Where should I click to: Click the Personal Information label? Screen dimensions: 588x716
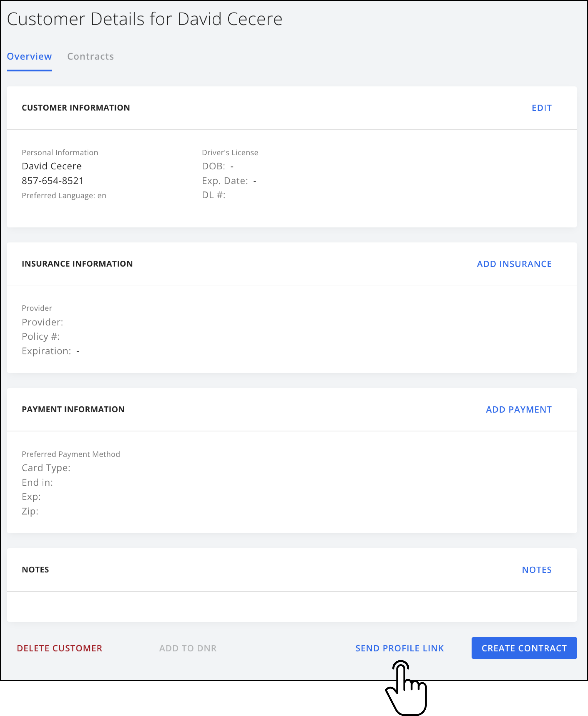tap(60, 152)
